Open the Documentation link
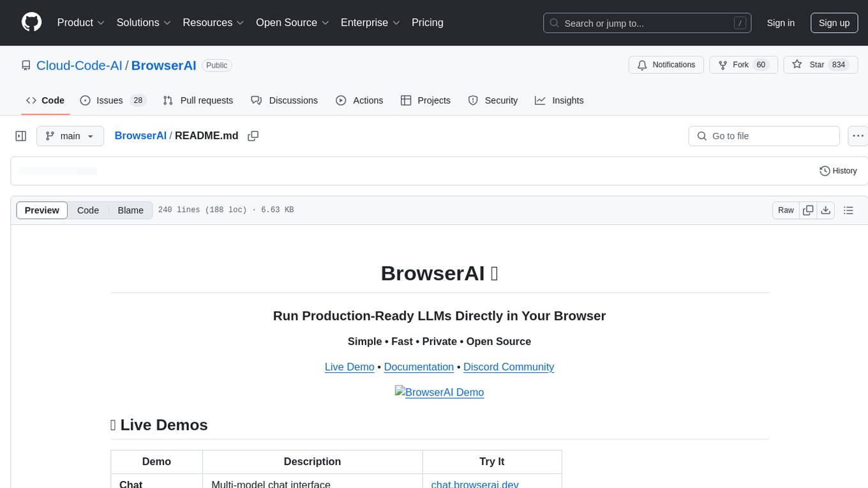Viewport: 868px width, 488px height. click(x=419, y=367)
